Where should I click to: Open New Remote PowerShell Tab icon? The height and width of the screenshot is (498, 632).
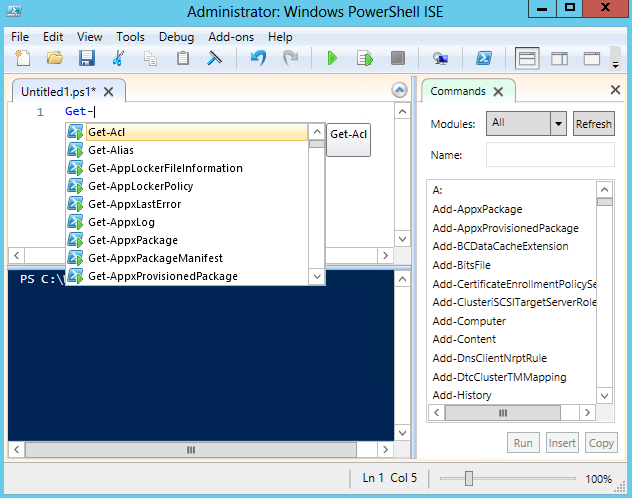click(x=440, y=59)
